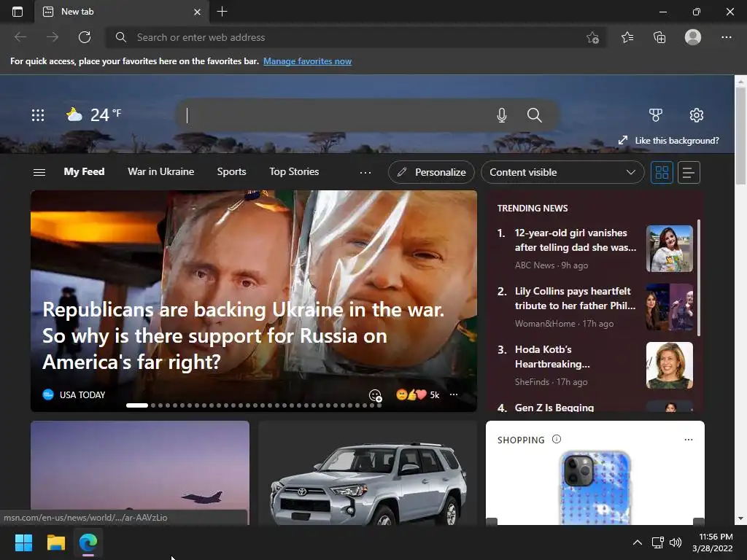Open Hoda Kotb's Heartbreaking story
This screenshot has width=747, height=560.
click(x=553, y=357)
